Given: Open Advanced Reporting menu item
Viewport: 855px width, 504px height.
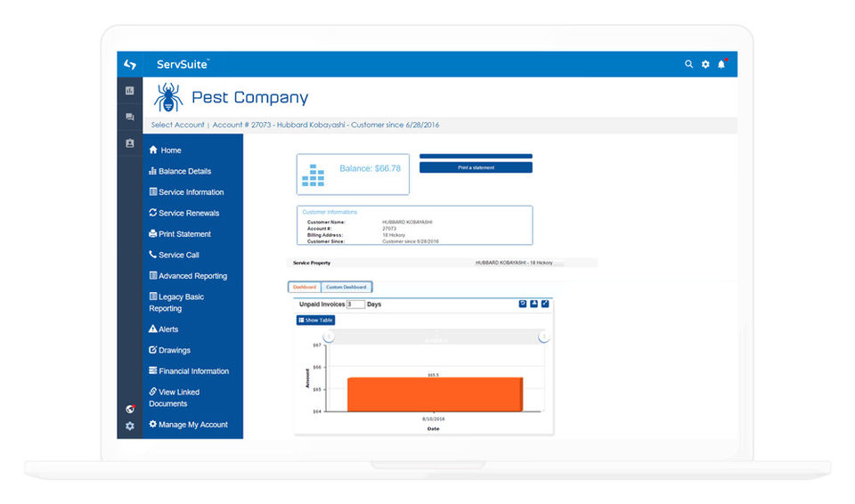Looking at the screenshot, I should pyautogui.click(x=188, y=276).
